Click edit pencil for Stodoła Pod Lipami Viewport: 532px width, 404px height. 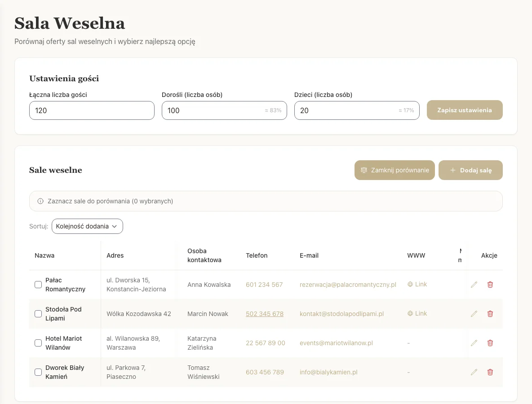[474, 314]
